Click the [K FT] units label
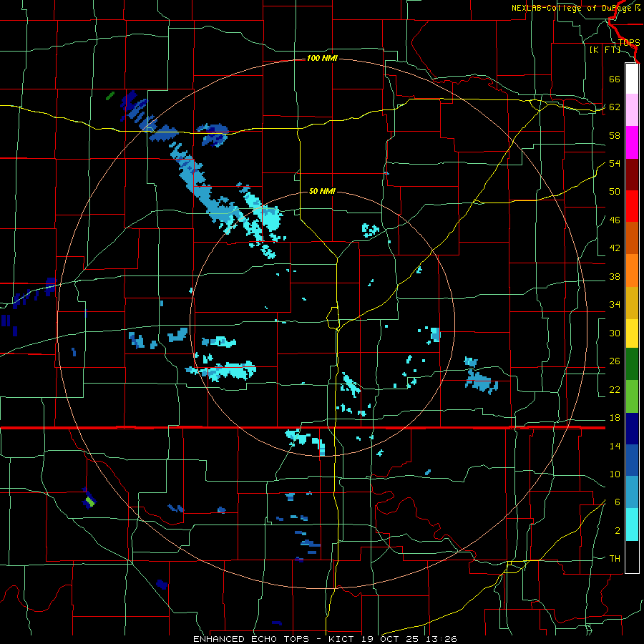The height and width of the screenshot is (644, 644). (605, 50)
